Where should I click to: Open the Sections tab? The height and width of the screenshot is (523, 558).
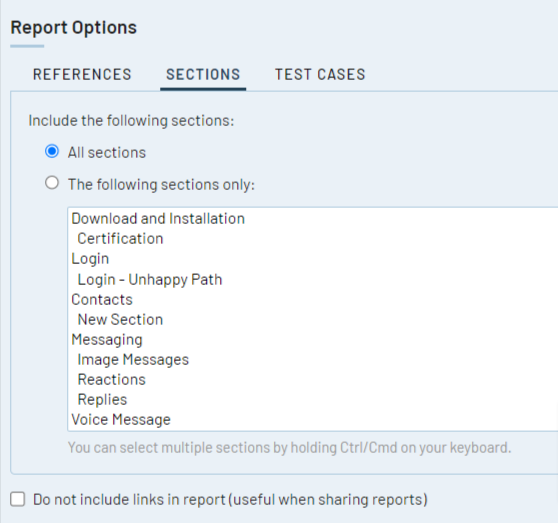(x=203, y=75)
